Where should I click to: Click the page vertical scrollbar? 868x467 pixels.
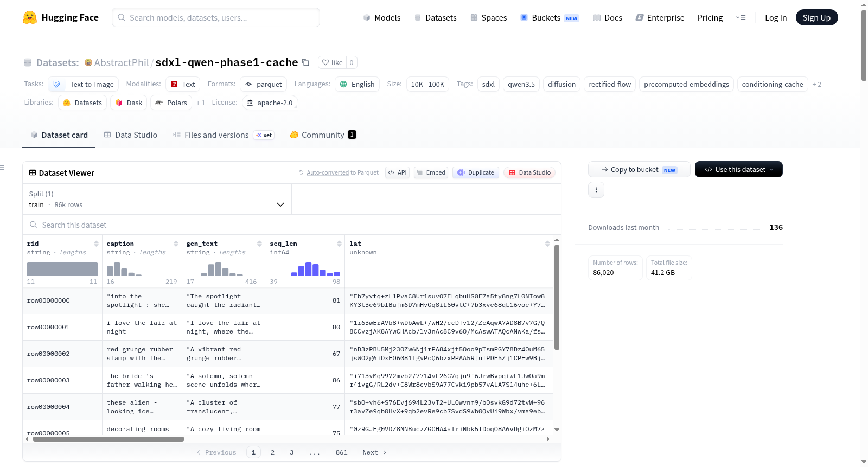pyautogui.click(x=864, y=46)
